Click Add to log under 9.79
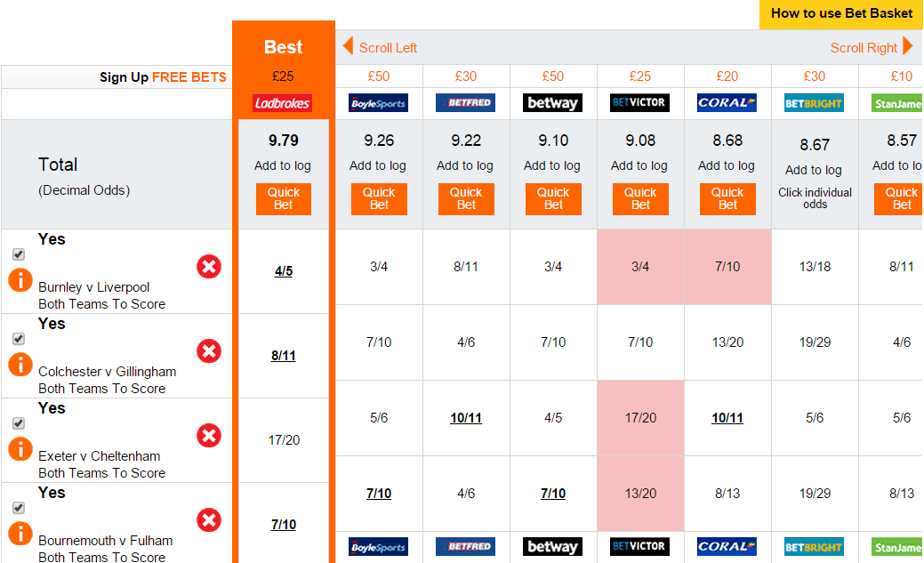This screenshot has width=924, height=563. 283,165
